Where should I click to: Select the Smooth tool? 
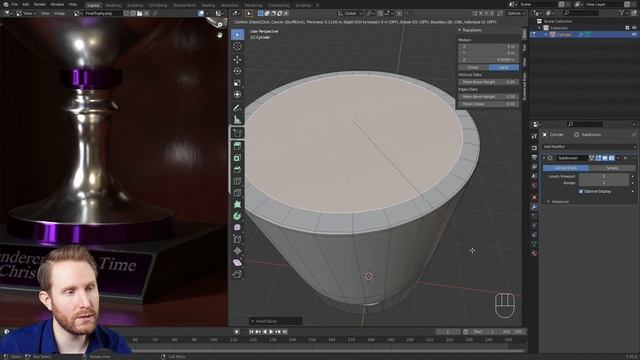(x=237, y=228)
